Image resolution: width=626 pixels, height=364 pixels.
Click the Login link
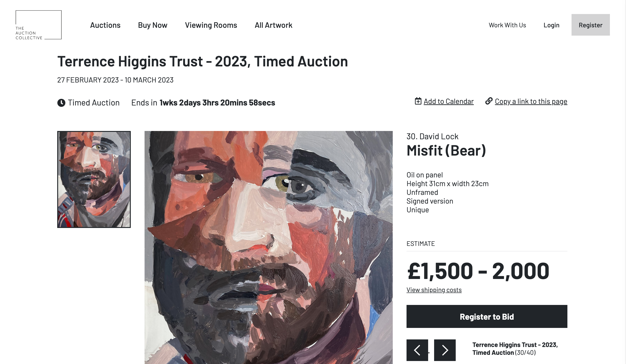pyautogui.click(x=551, y=25)
